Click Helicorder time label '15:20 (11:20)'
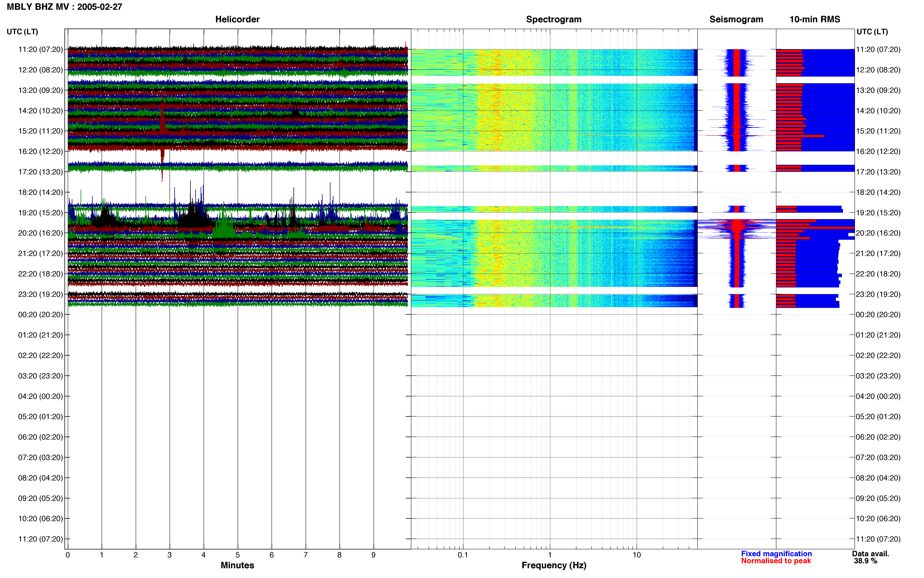 coord(41,131)
